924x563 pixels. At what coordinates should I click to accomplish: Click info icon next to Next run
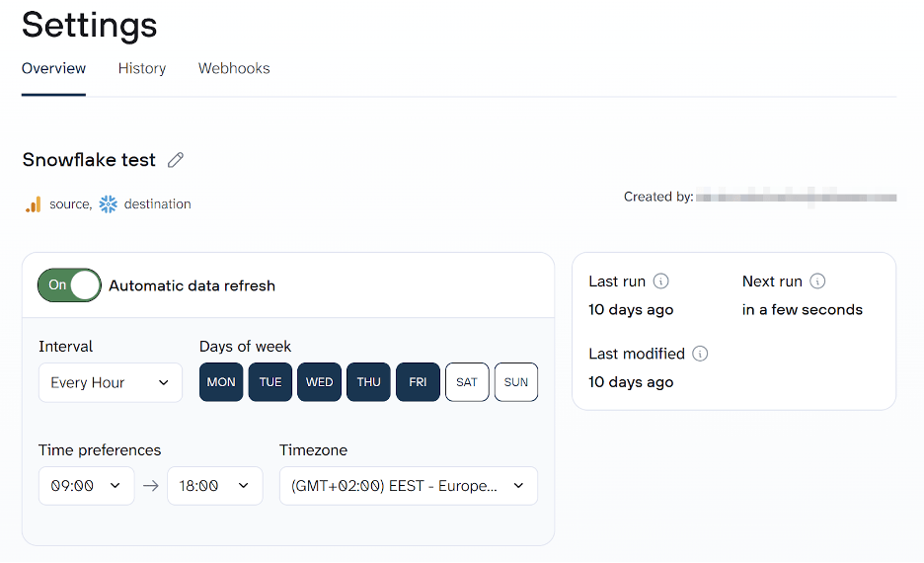pos(817,281)
